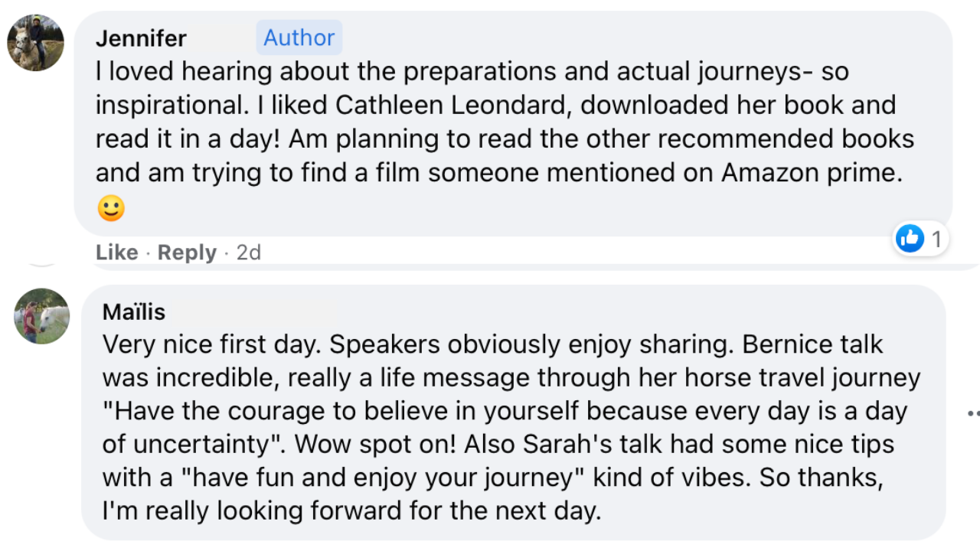This screenshot has height=551, width=980.
Task: Open the 2d timestamp of Jennifer's comment
Action: [249, 253]
